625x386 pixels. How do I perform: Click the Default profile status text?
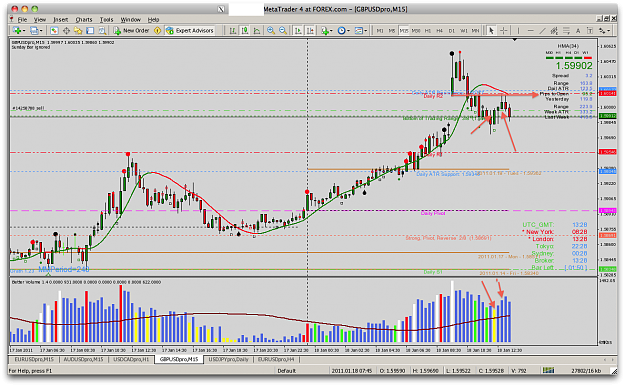click(287, 371)
